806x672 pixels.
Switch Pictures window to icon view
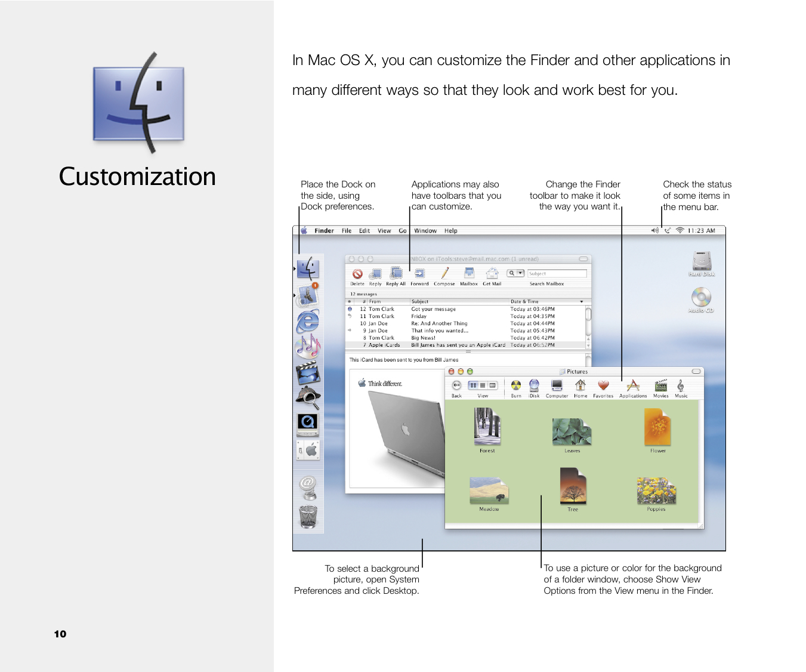click(473, 386)
